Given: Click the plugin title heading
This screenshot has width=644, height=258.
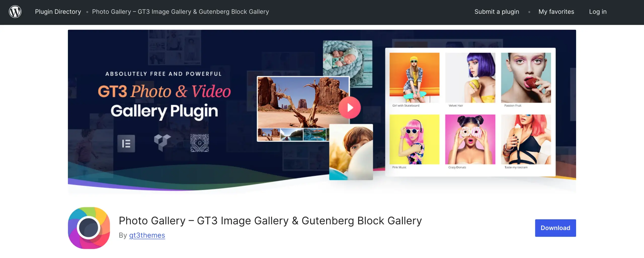Looking at the screenshot, I should 270,221.
